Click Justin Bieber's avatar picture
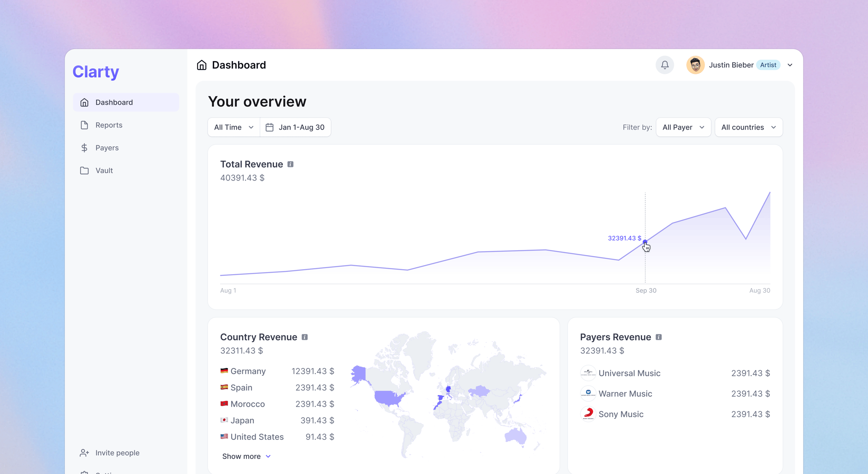The width and height of the screenshot is (868, 474). click(695, 65)
